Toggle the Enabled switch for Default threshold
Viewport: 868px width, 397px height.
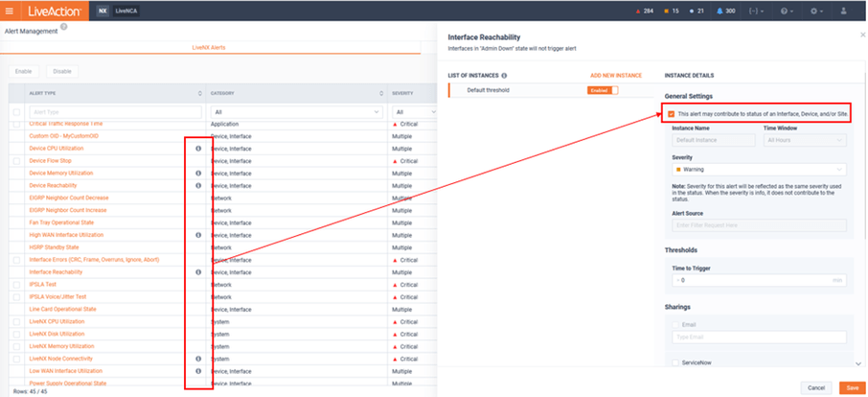tap(603, 90)
